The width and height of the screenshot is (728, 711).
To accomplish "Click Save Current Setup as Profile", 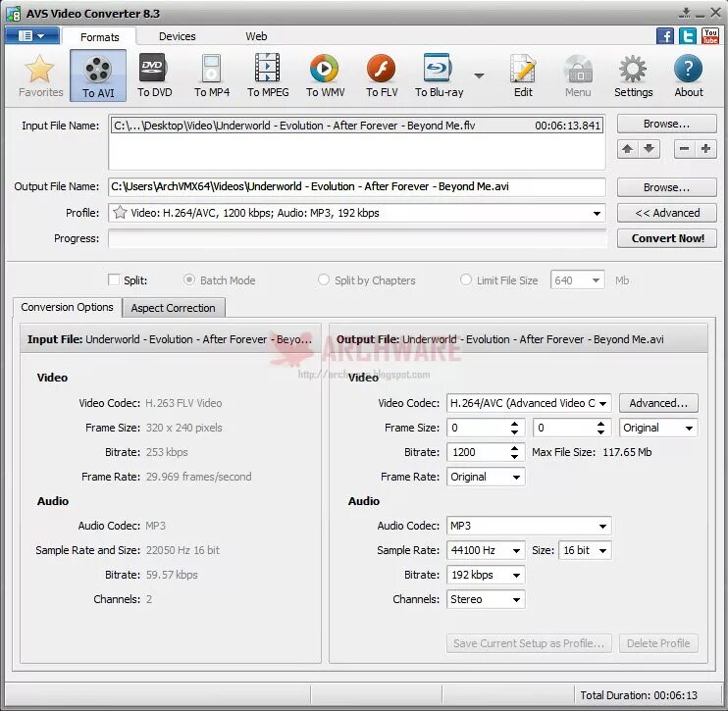I will tap(529, 643).
